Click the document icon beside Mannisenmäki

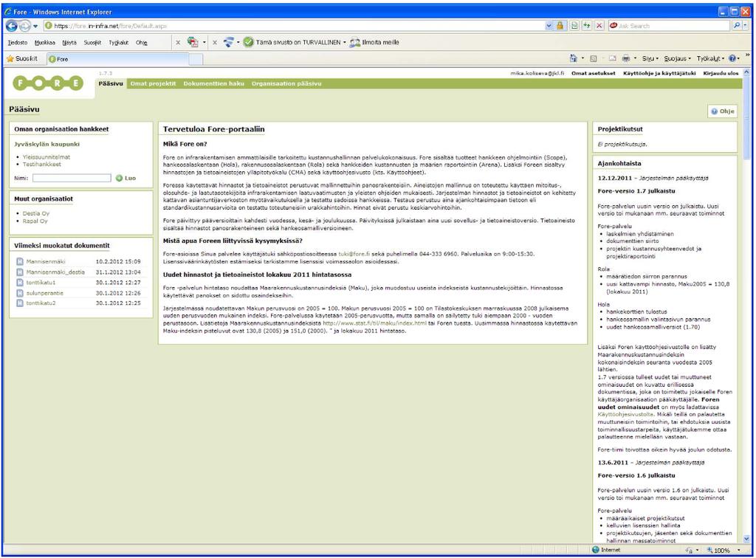pyautogui.click(x=20, y=261)
